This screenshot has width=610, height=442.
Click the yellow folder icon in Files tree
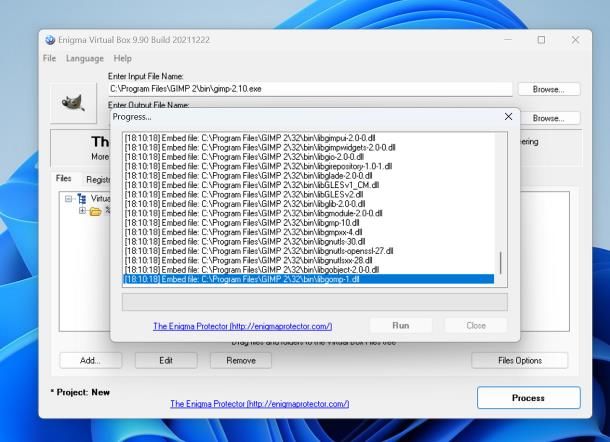pyautogui.click(x=95, y=211)
